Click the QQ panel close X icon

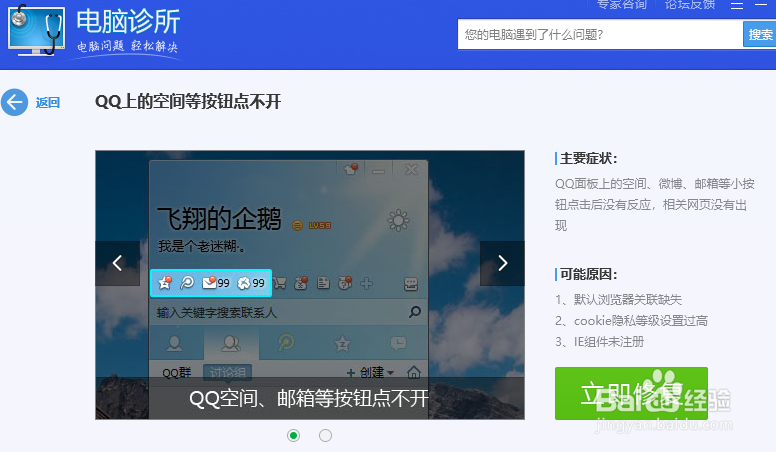[x=411, y=170]
